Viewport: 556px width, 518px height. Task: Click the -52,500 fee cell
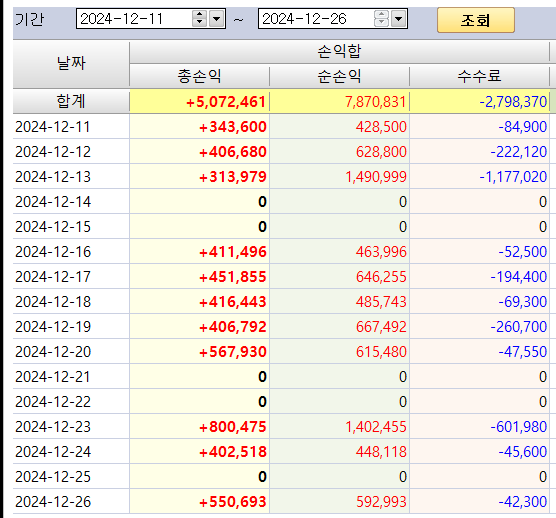point(479,252)
